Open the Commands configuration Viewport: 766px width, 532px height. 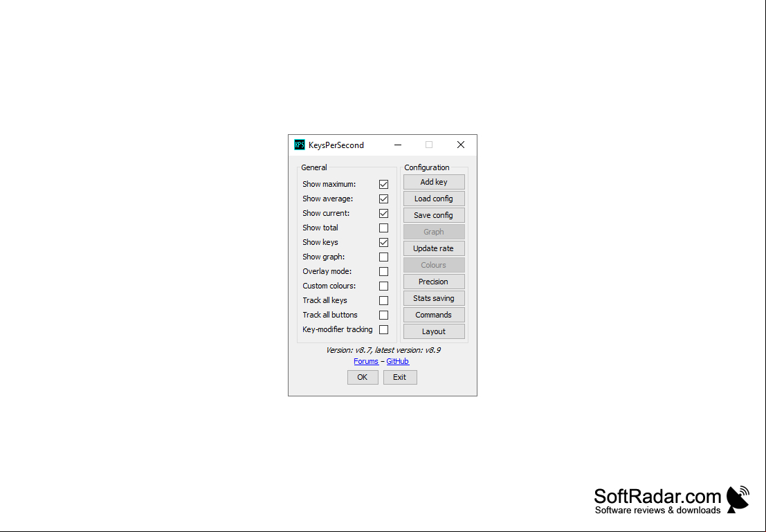tap(434, 315)
